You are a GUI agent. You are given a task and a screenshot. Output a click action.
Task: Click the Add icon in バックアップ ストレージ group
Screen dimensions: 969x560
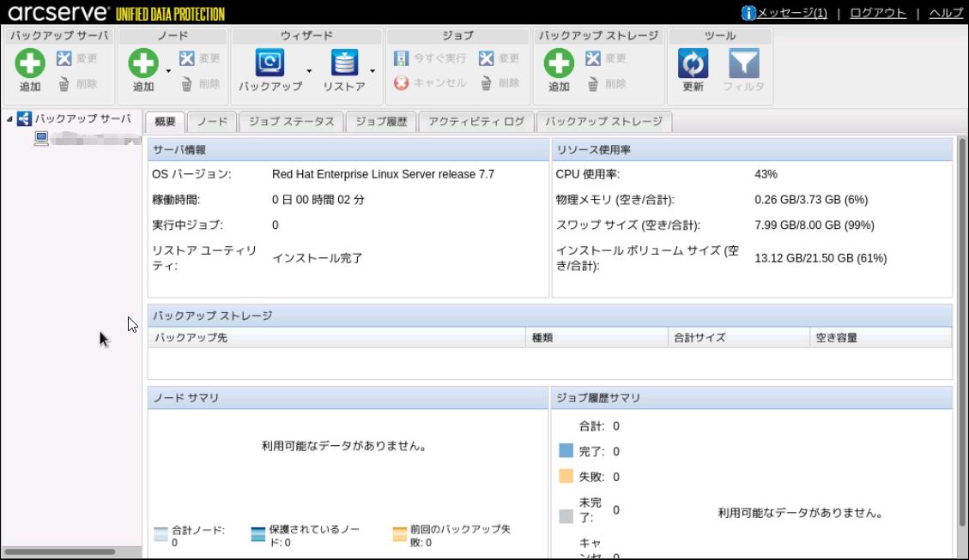click(559, 63)
